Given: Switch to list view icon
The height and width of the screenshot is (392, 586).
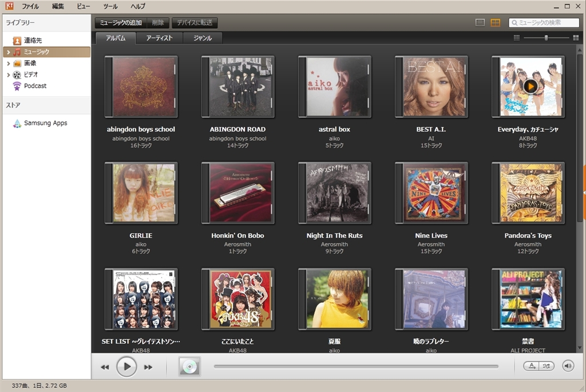Looking at the screenshot, I should click(480, 23).
